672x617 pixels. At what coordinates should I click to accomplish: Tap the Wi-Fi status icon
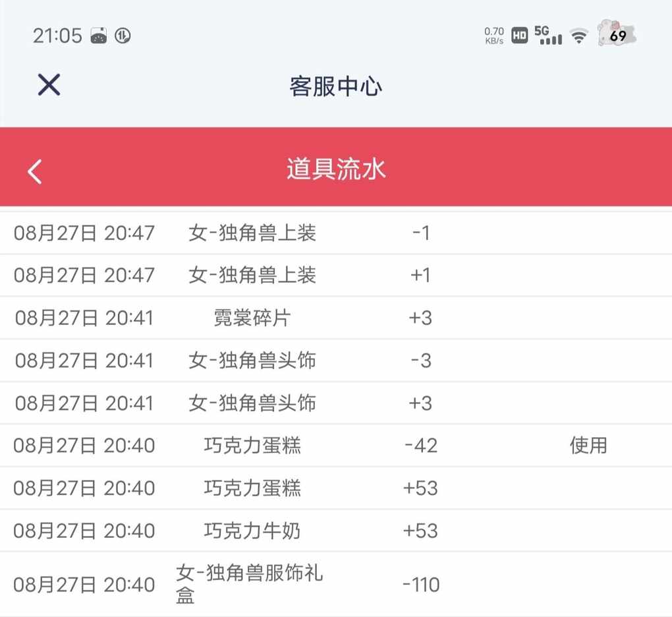(578, 36)
